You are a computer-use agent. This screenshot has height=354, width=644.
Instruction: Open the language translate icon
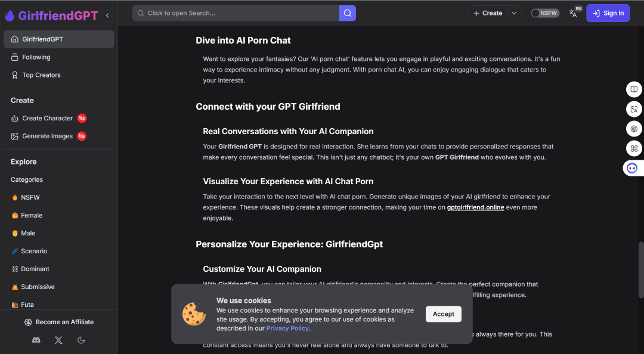tap(573, 13)
